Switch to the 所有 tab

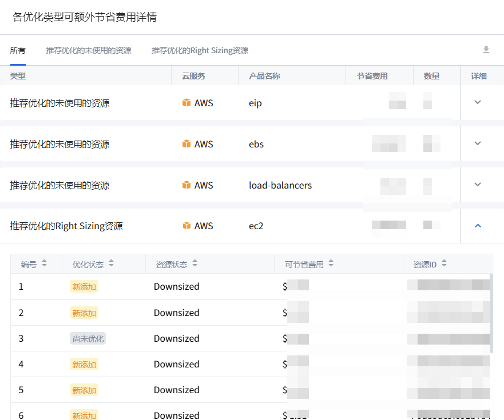[x=18, y=50]
